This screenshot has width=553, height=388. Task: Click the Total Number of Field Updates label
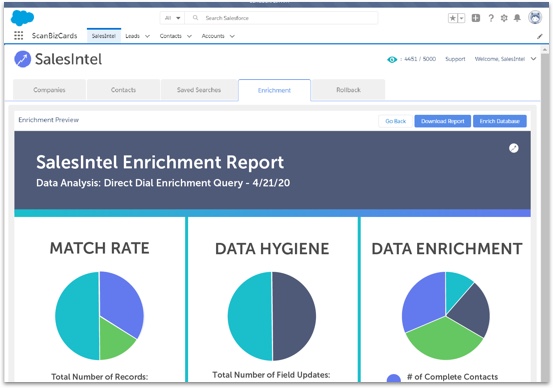[x=271, y=375]
